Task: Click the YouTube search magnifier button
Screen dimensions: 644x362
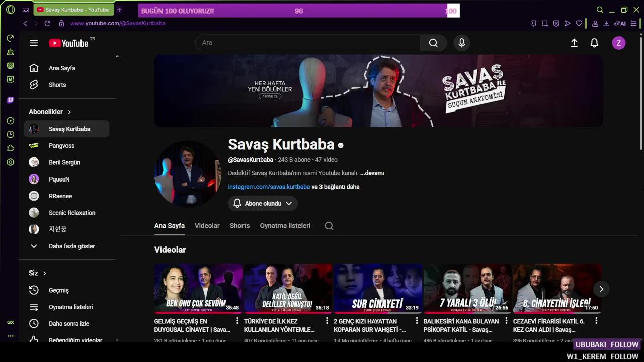Action: coord(433,43)
